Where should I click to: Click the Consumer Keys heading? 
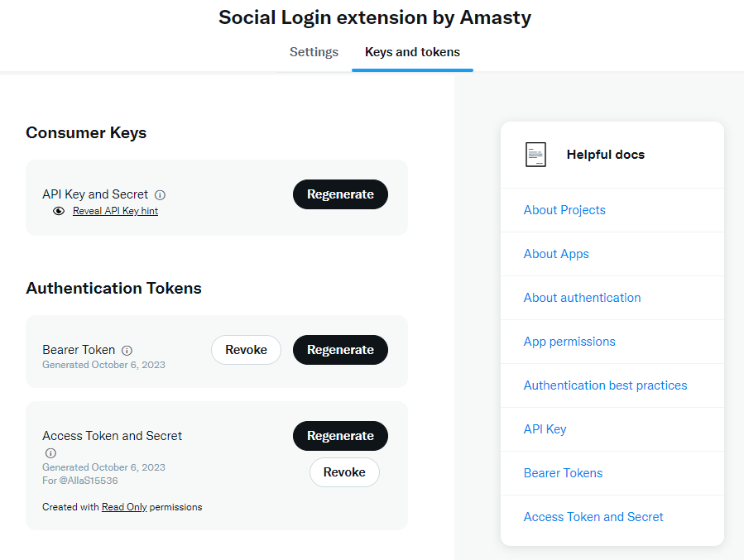click(x=86, y=133)
